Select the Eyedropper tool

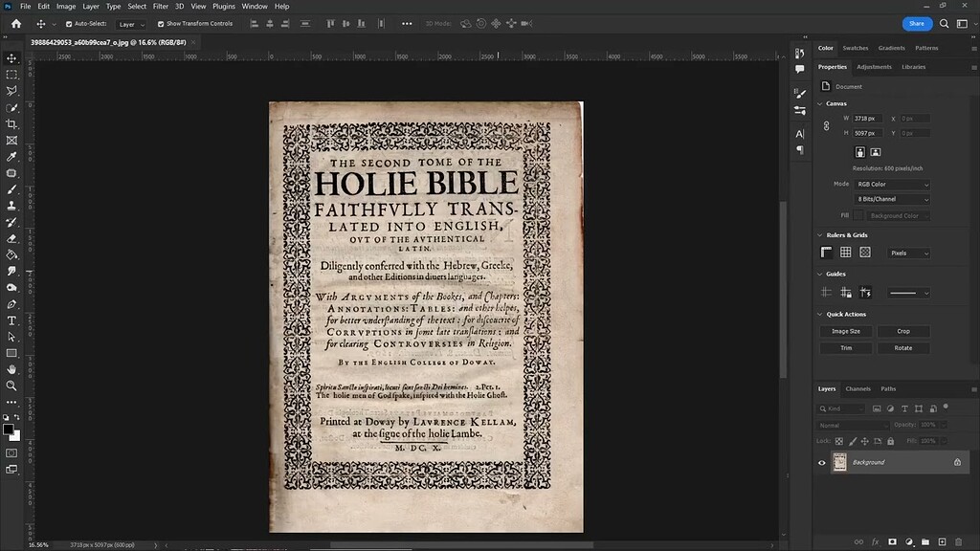pyautogui.click(x=11, y=157)
